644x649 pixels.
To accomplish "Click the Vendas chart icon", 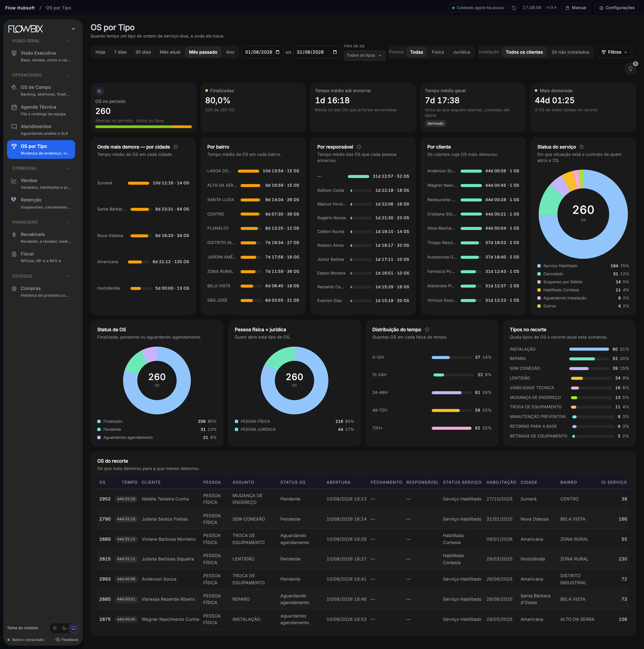I will [x=14, y=181].
